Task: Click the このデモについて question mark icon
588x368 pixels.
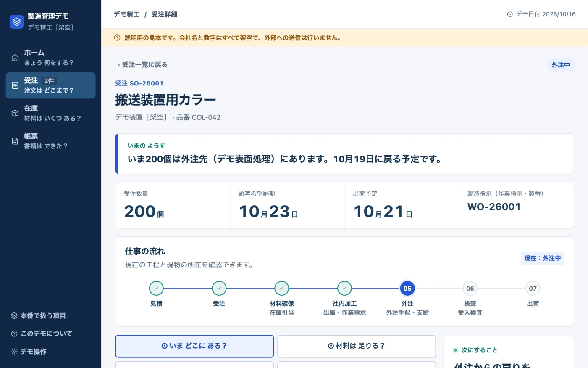Action: click(x=14, y=334)
